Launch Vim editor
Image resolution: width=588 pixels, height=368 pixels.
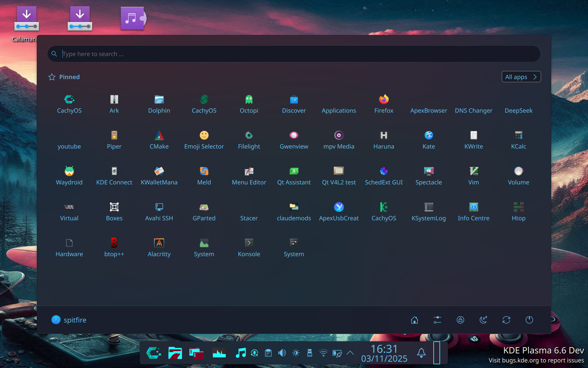[x=473, y=176]
